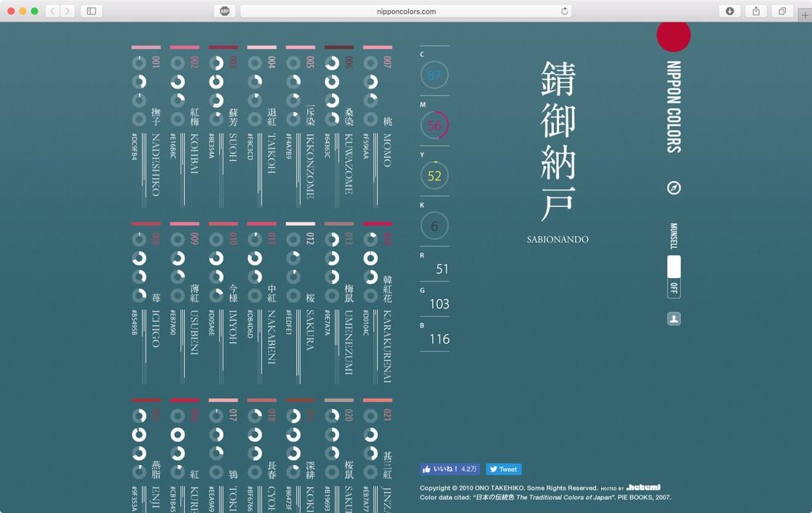This screenshot has width=812, height=513.
Task: Click hex code #FEDFE1
Action: (x=289, y=322)
